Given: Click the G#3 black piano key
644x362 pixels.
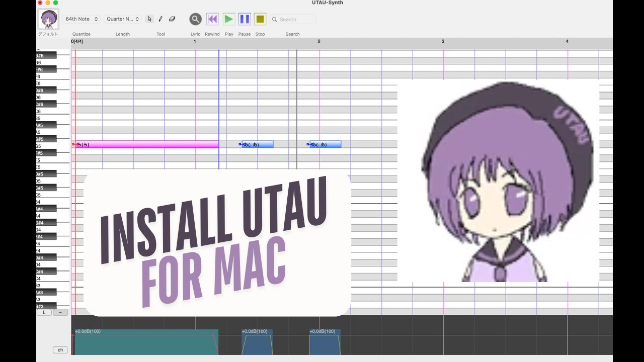Looking at the screenshot, I should point(46,306).
